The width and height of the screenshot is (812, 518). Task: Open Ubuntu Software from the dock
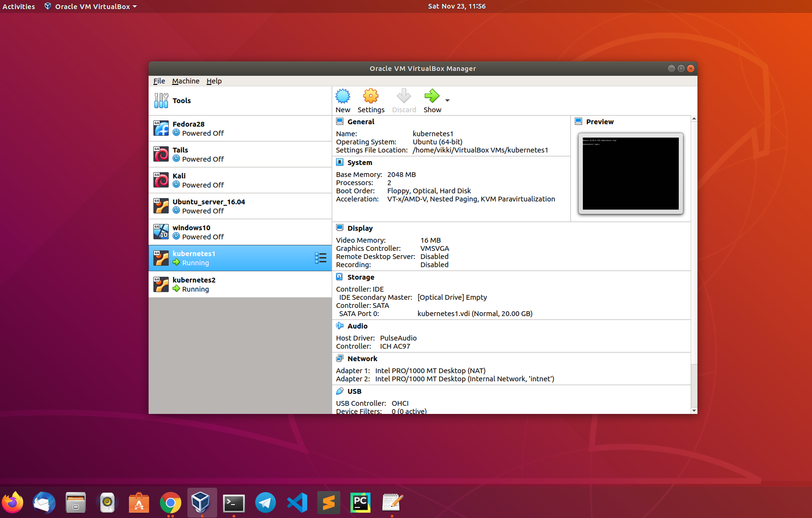pyautogui.click(x=139, y=503)
